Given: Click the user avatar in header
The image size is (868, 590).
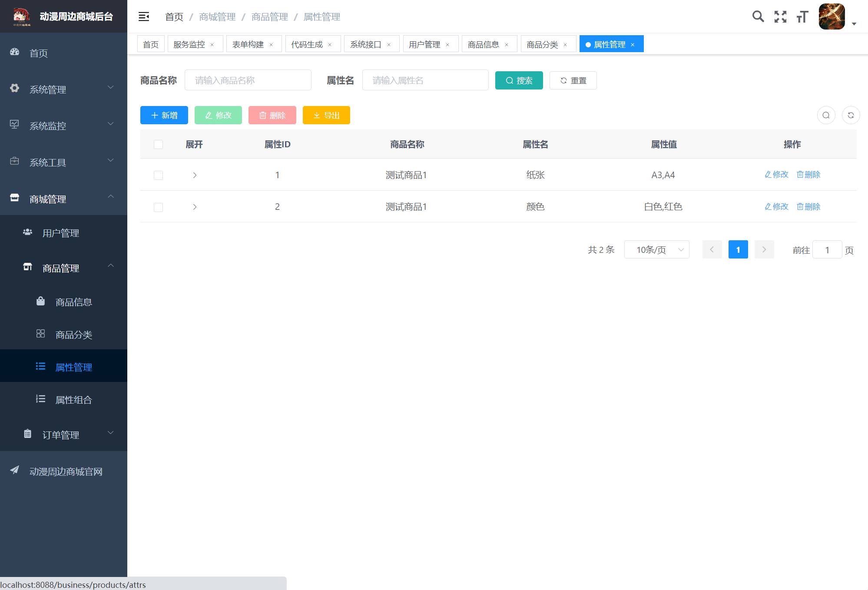Looking at the screenshot, I should click(832, 17).
